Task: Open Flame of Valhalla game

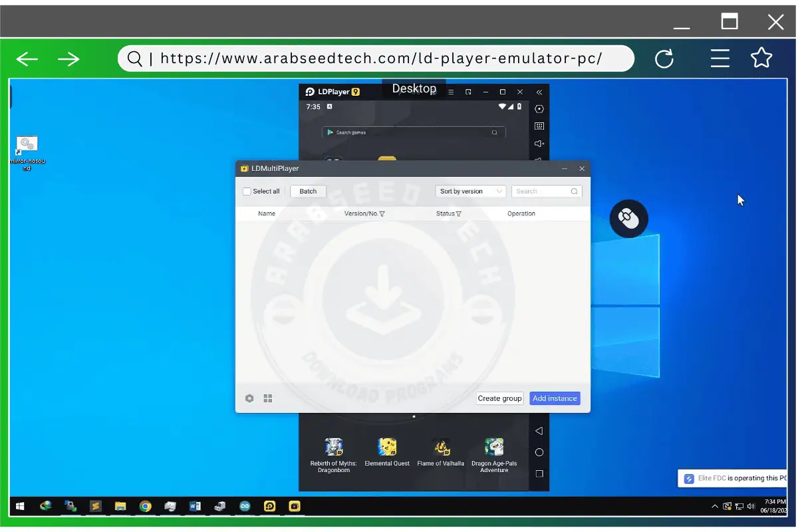Action: click(440, 448)
